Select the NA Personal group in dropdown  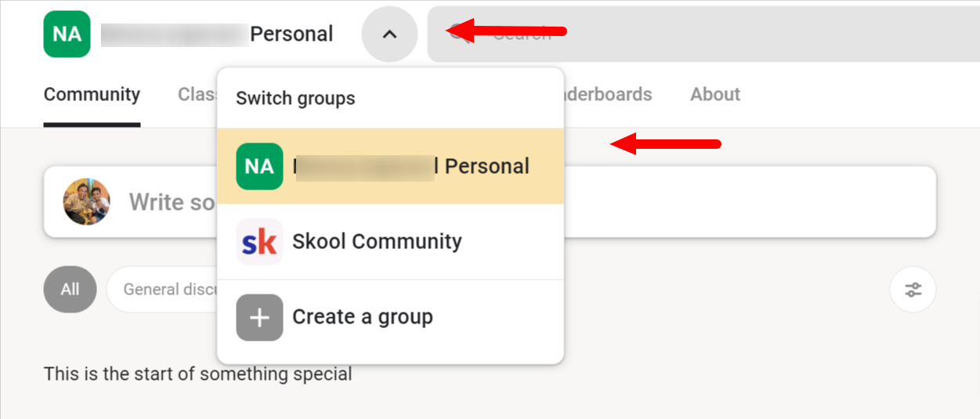pos(390,166)
